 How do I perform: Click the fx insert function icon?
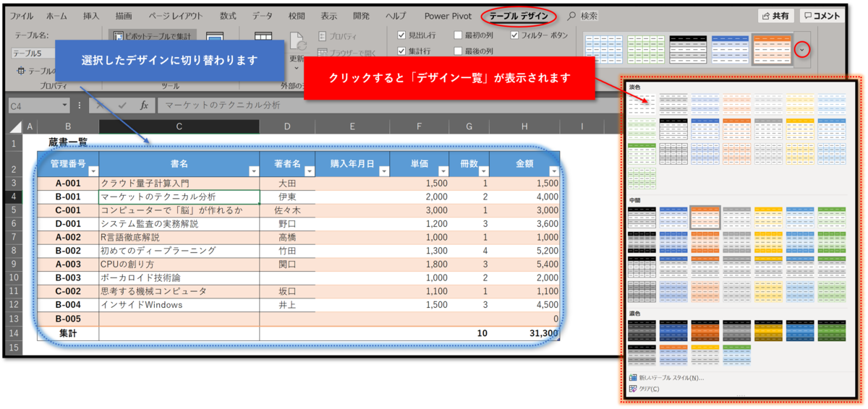coord(144,105)
